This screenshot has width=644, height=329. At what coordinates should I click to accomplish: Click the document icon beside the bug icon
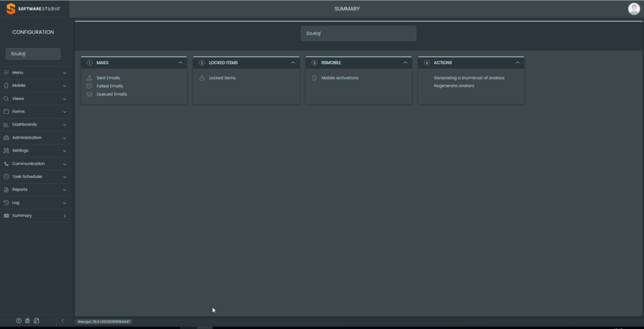click(x=36, y=321)
